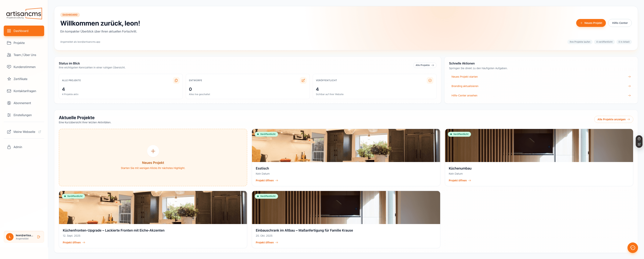Screen dimensions: 644x259
Task: Click the pencil icon on Entwürfe card
Action: coord(303,80)
